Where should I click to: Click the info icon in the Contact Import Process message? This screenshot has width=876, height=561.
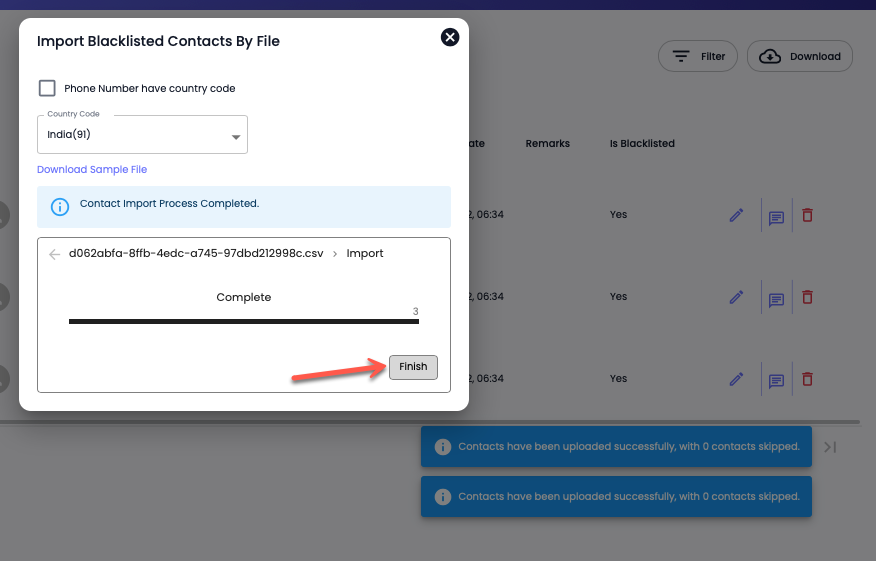click(60, 207)
